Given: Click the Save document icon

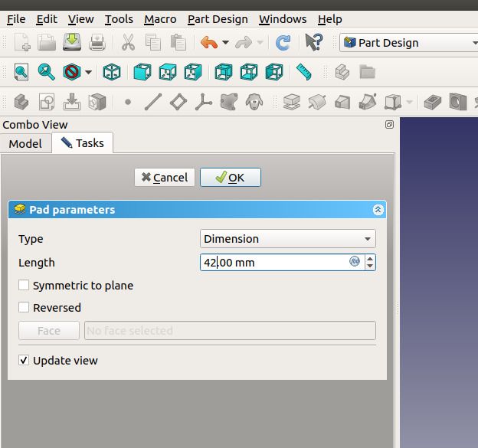Looking at the screenshot, I should (x=72, y=42).
